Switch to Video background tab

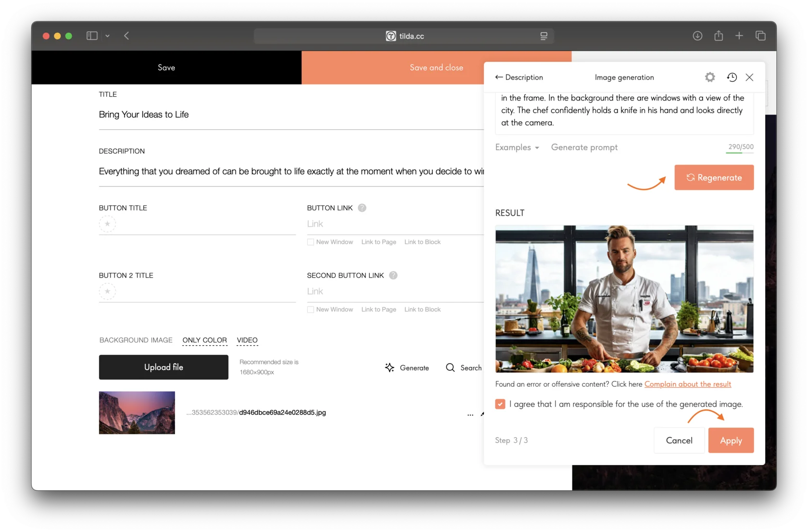247,340
